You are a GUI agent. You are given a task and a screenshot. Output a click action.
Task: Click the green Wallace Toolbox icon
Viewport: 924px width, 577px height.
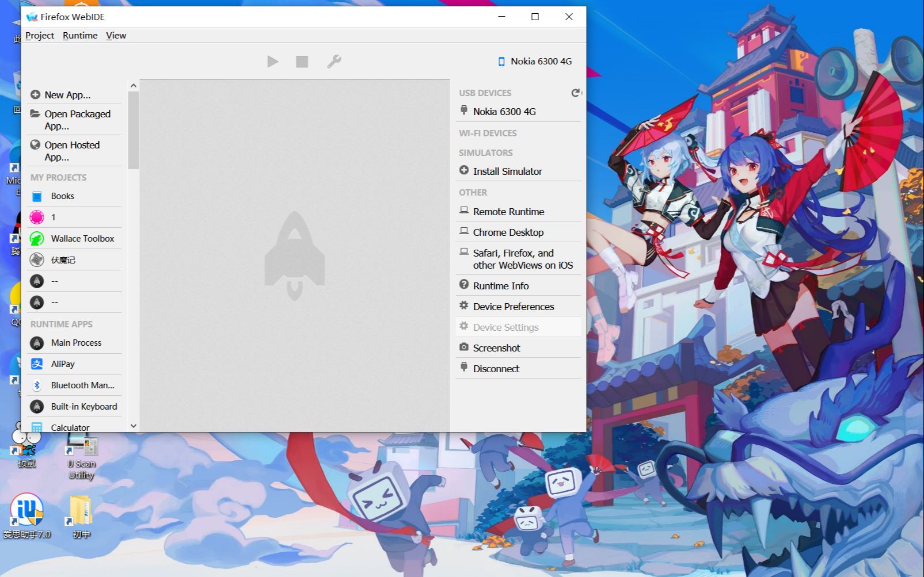point(37,239)
